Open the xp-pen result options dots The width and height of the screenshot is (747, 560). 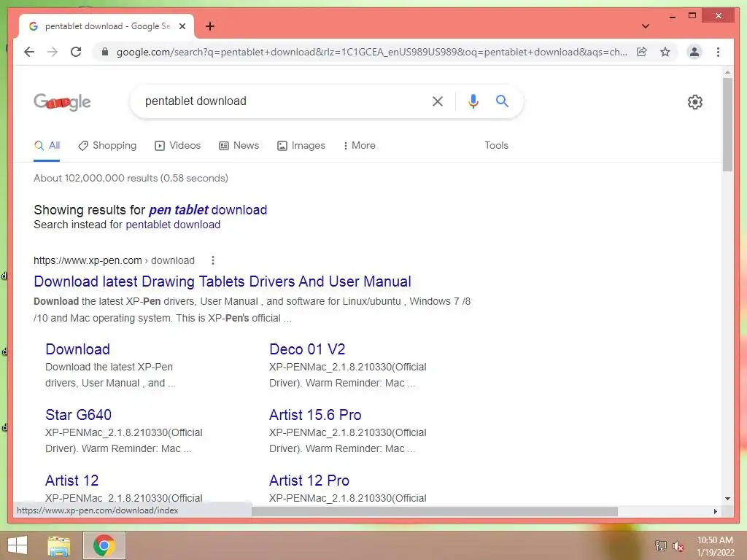point(213,260)
